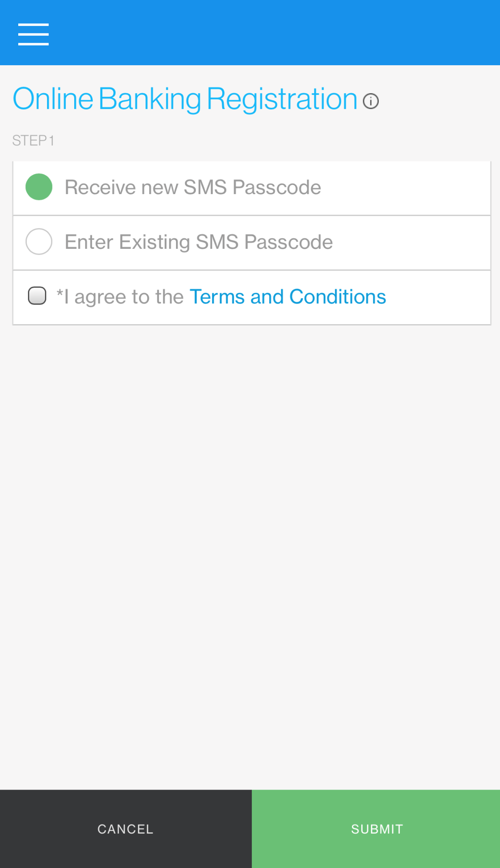Open the sidebar via the three-line icon

[x=33, y=34]
